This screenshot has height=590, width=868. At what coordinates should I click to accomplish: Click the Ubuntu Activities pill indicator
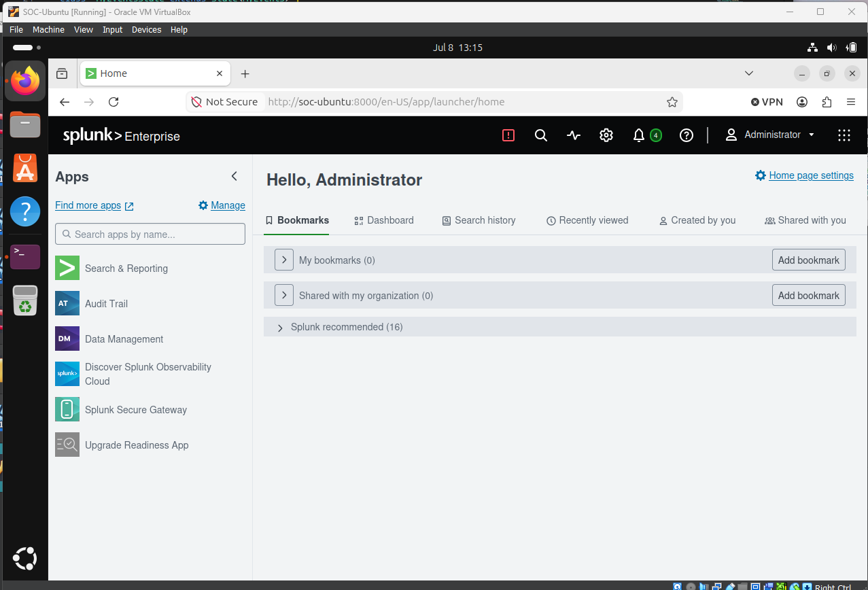27,48
